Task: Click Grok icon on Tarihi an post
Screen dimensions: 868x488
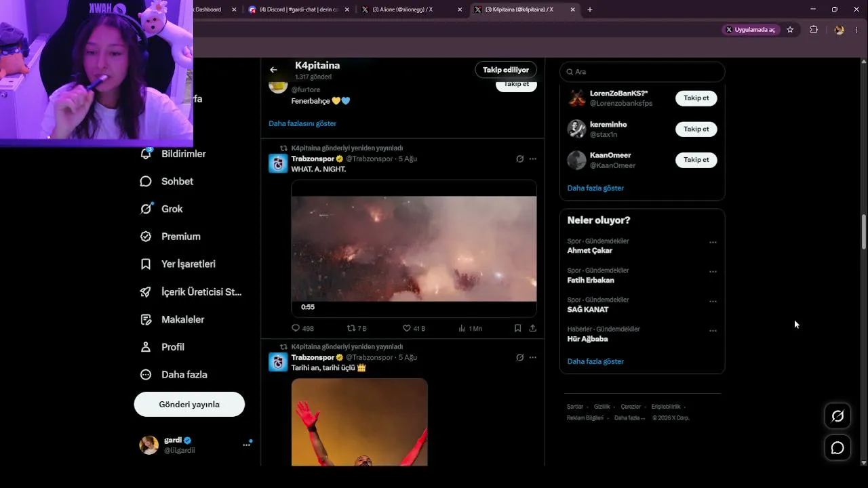Action: click(x=519, y=357)
